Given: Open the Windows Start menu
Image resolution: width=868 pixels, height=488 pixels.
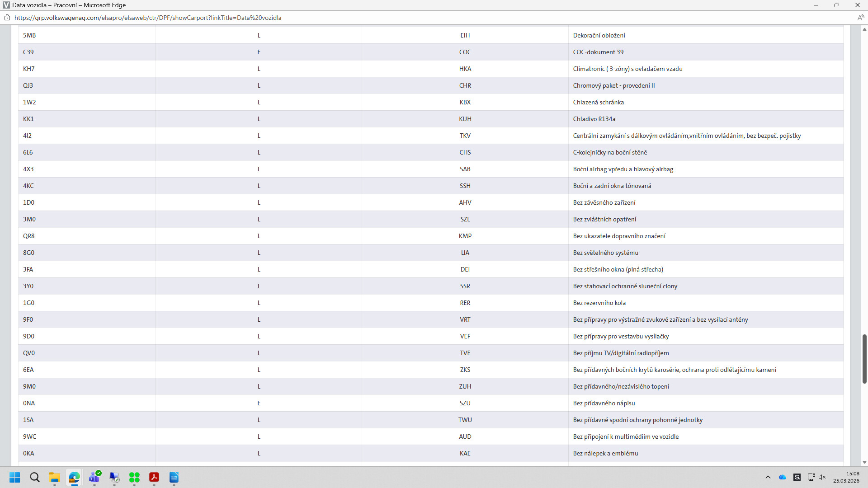Looking at the screenshot, I should click(14, 477).
